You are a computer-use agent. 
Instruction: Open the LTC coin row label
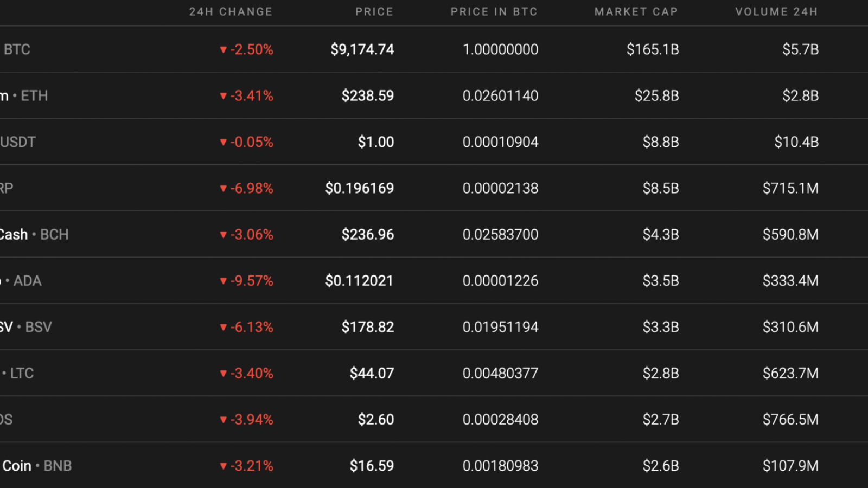(18, 374)
